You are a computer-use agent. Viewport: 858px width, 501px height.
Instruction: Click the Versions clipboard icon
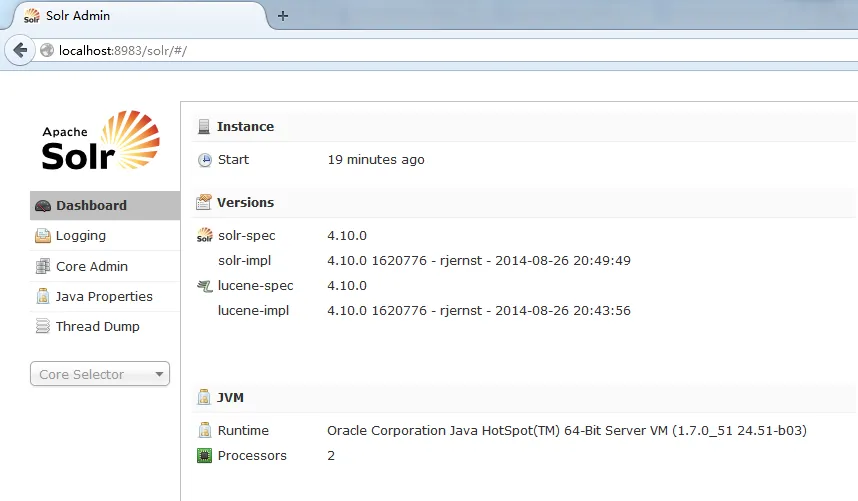click(204, 202)
